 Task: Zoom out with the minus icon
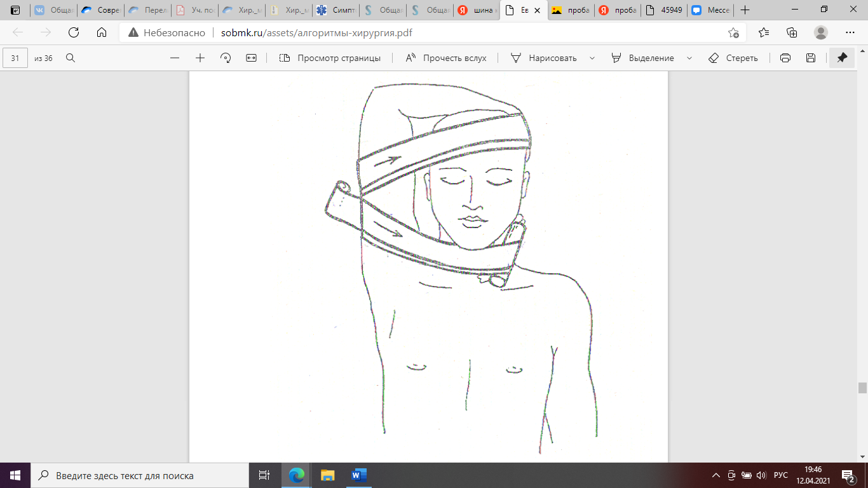175,58
